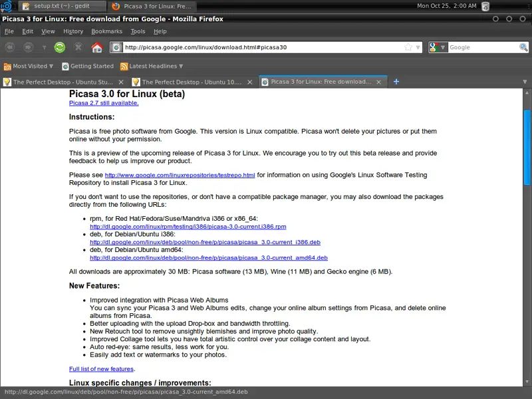
Task: Download the picasa i386.rpm link
Action: pyautogui.click(x=188, y=227)
